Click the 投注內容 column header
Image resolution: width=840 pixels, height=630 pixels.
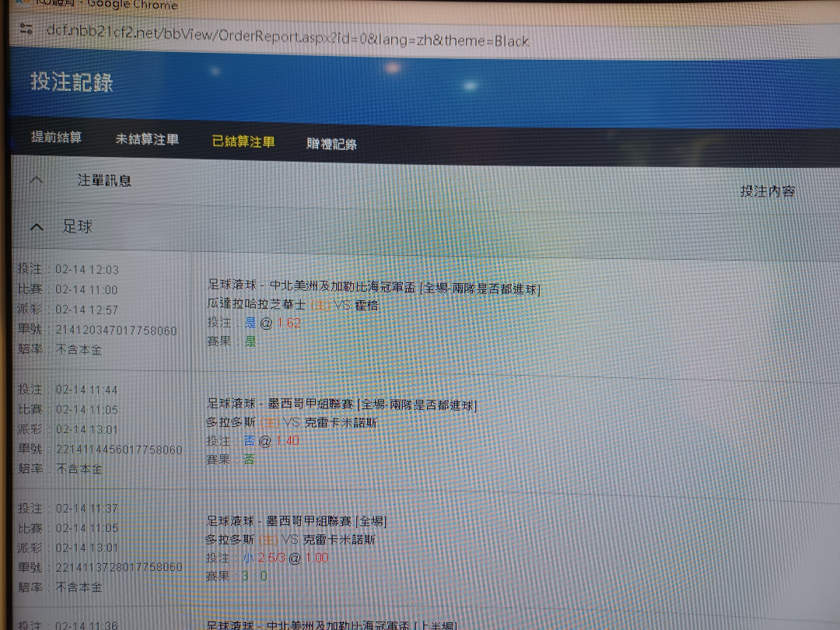(767, 191)
